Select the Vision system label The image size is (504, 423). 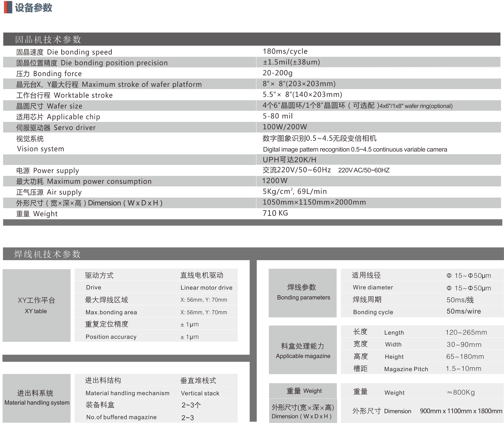pos(40,149)
